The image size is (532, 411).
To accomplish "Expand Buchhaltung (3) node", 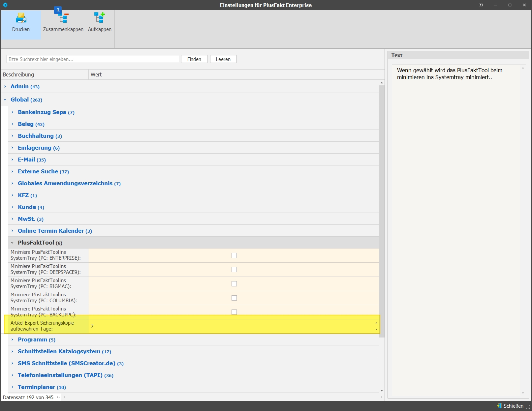I will [x=12, y=136].
